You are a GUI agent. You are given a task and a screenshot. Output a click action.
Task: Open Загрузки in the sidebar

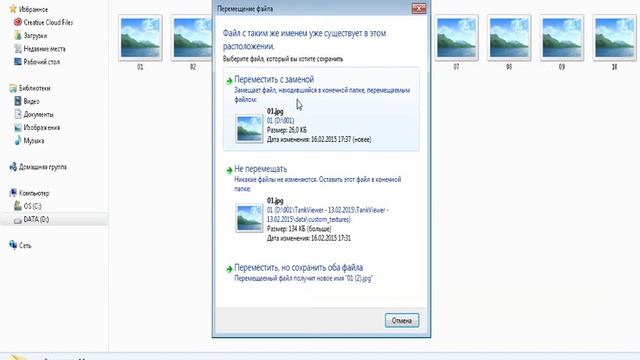[x=35, y=36]
